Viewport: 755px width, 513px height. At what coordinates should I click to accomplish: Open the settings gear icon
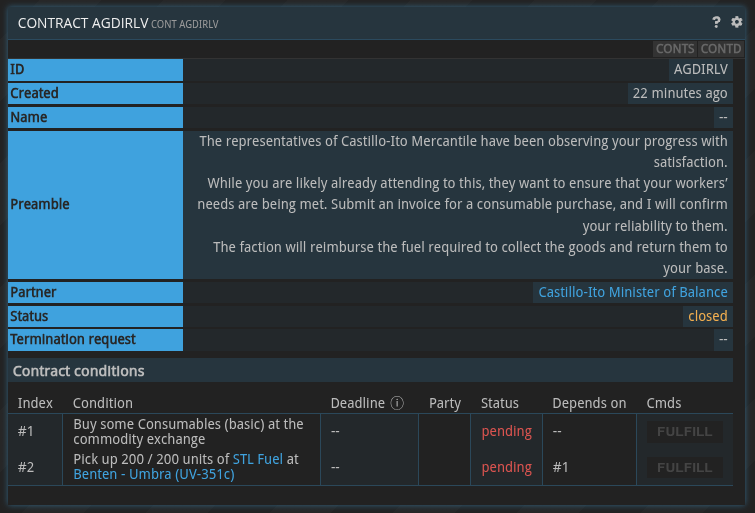[x=737, y=22]
